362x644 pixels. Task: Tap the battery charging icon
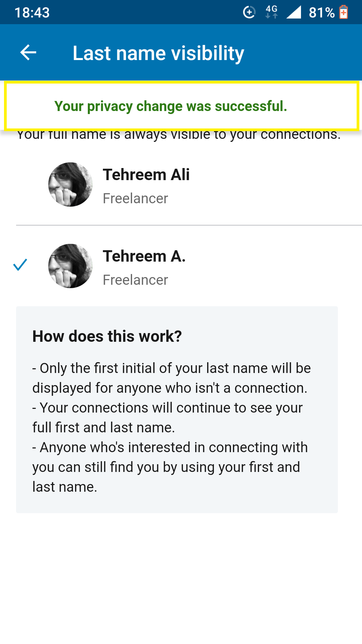[344, 12]
